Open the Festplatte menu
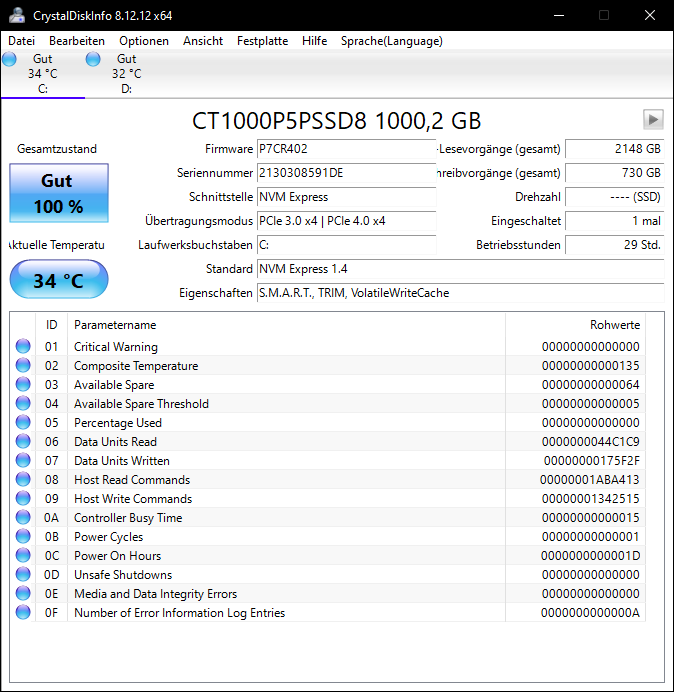The height and width of the screenshot is (692, 674). coord(262,41)
